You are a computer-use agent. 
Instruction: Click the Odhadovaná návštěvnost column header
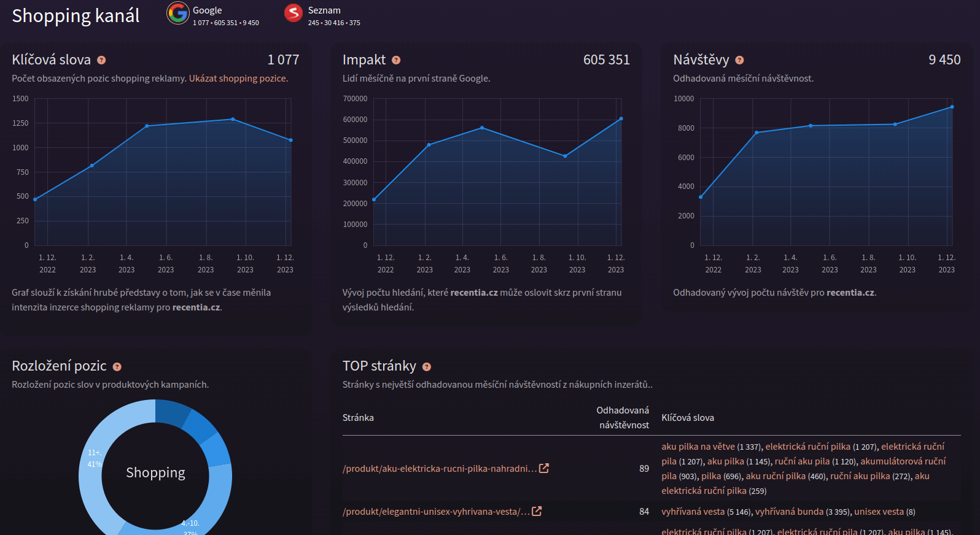pos(623,418)
